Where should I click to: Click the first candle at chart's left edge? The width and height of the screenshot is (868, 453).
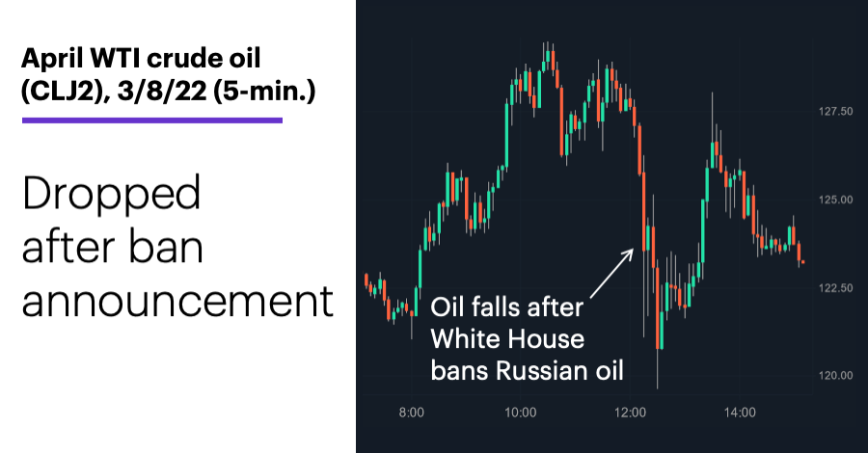pyautogui.click(x=366, y=280)
